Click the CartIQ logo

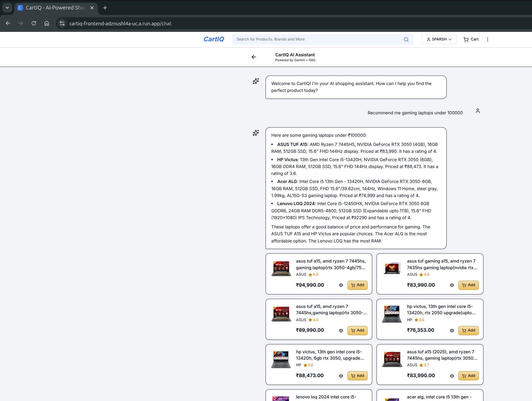click(214, 39)
